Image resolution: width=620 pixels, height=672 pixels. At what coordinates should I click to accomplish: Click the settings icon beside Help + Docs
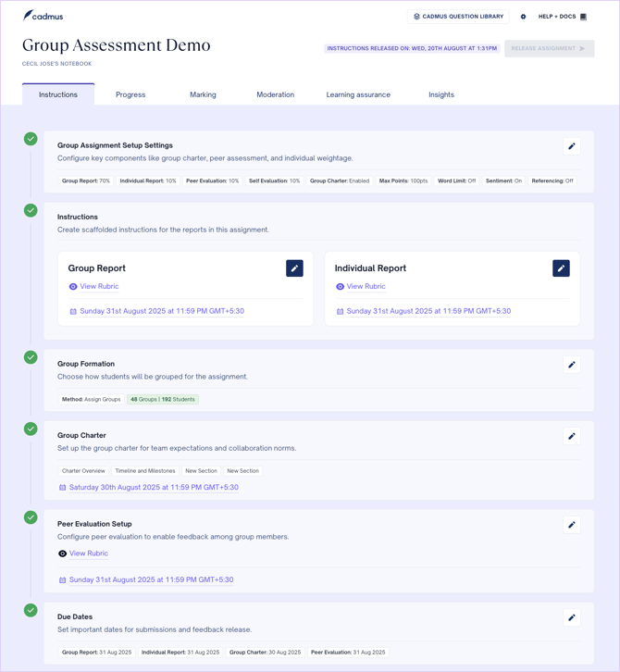(523, 17)
